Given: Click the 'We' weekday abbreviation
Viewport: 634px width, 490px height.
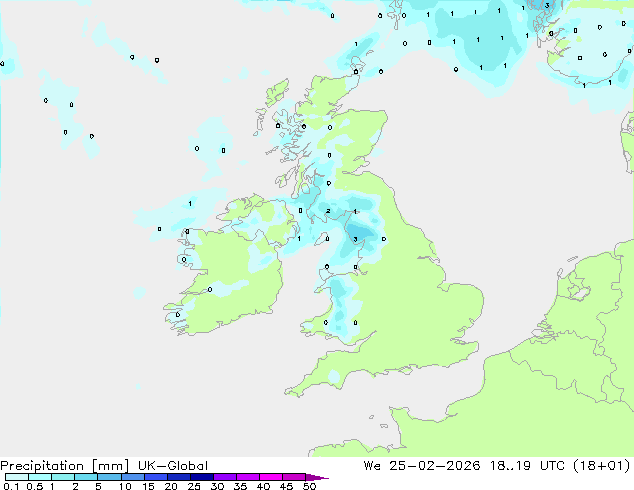Looking at the screenshot, I should click(372, 466).
